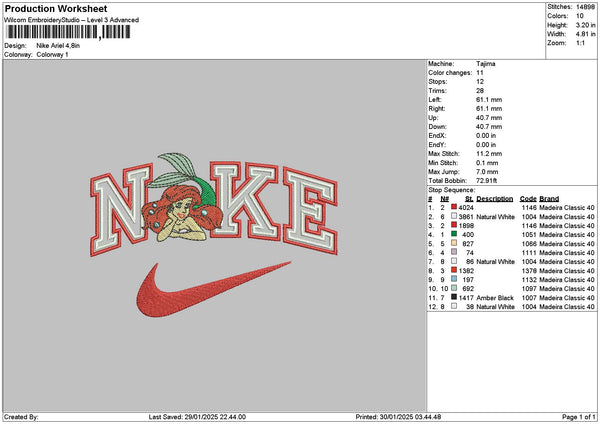
Task: Click the EndX value 0.00 in
Action: point(486,135)
